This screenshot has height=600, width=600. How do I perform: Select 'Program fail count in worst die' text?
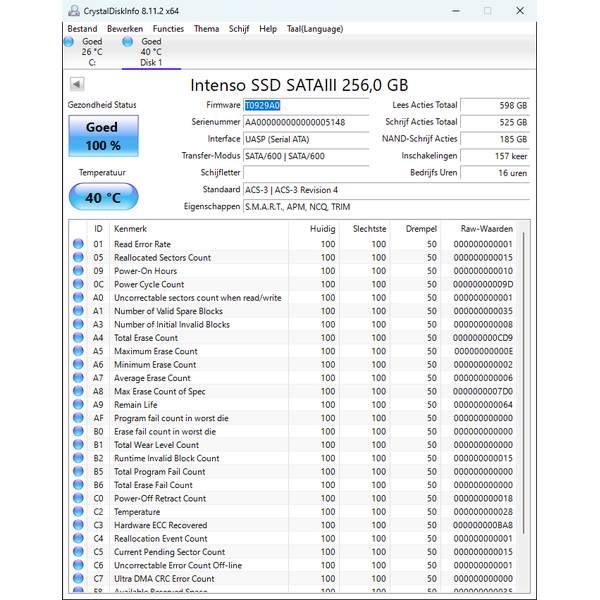pyautogui.click(x=171, y=418)
